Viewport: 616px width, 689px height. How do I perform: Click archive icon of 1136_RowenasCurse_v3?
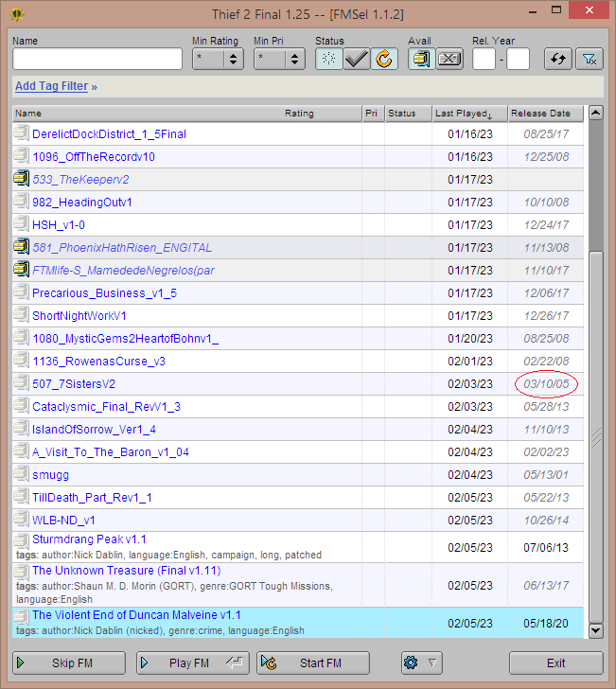(x=21, y=361)
